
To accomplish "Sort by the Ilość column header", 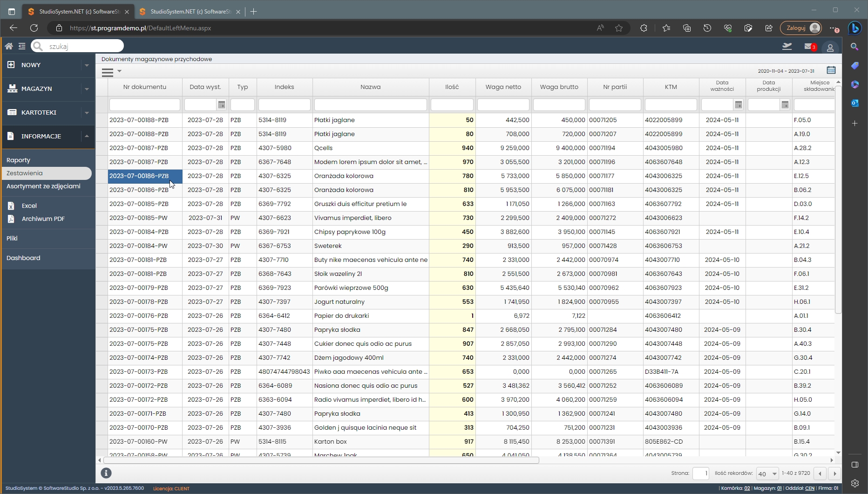I will point(452,87).
